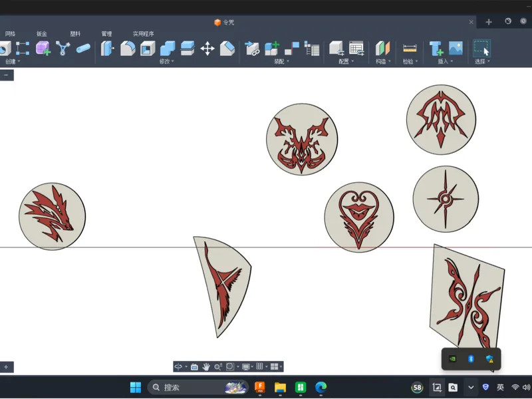The width and height of the screenshot is (532, 399).
Task: Select the Pipe tool icon
Action: coord(83,49)
